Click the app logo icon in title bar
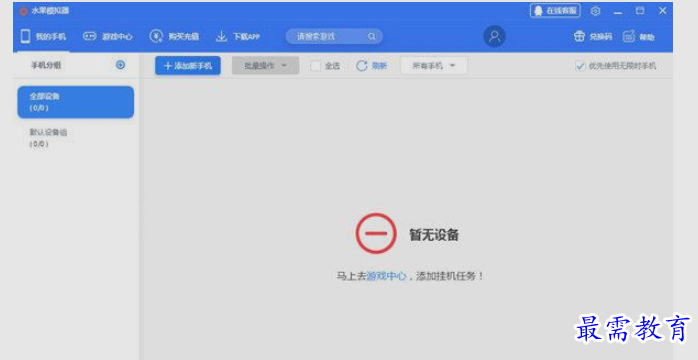The width and height of the screenshot is (698, 360). (24, 11)
